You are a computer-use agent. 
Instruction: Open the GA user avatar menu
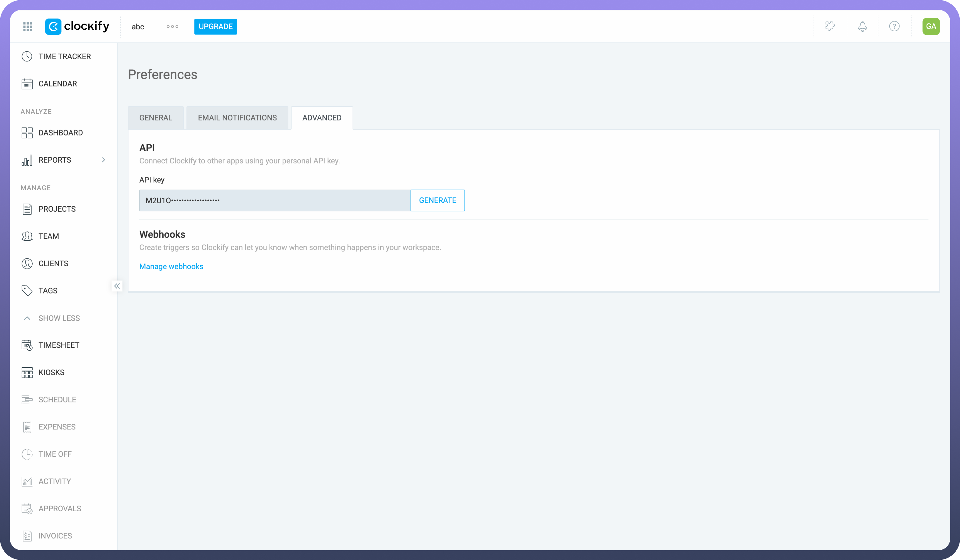(930, 26)
